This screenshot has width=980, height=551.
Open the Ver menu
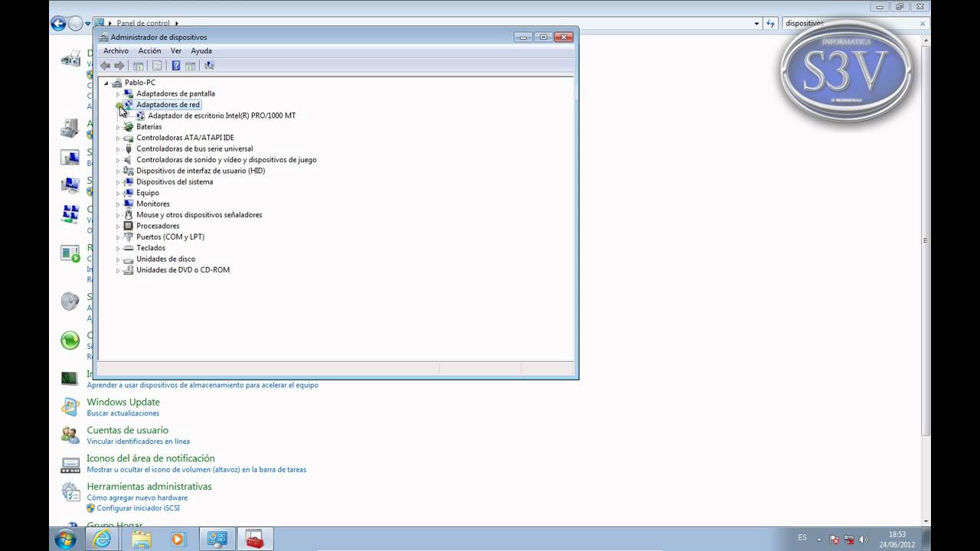(176, 51)
